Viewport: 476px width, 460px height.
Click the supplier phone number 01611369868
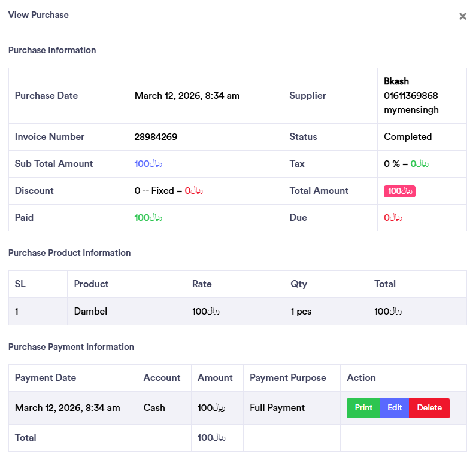coord(411,96)
